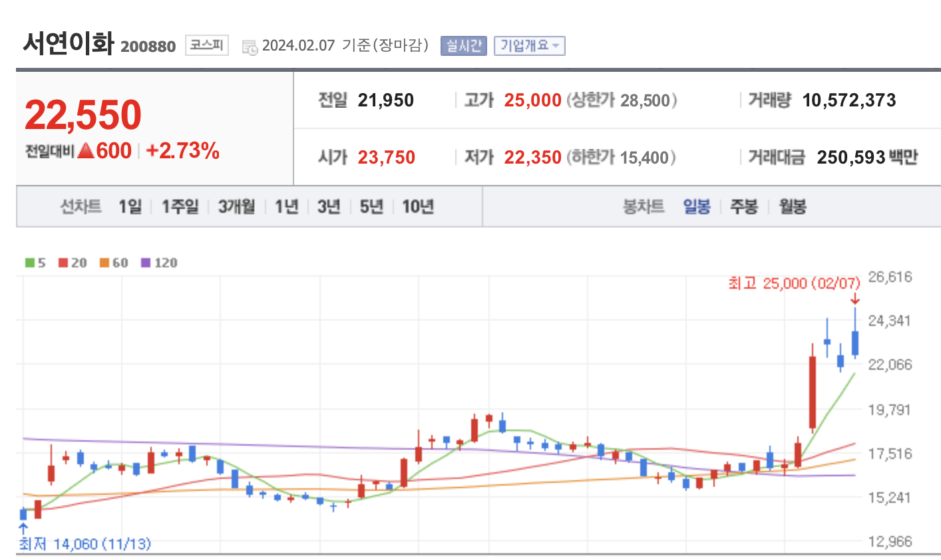
Task: Click the previous close value 21,950
Action: point(386,100)
